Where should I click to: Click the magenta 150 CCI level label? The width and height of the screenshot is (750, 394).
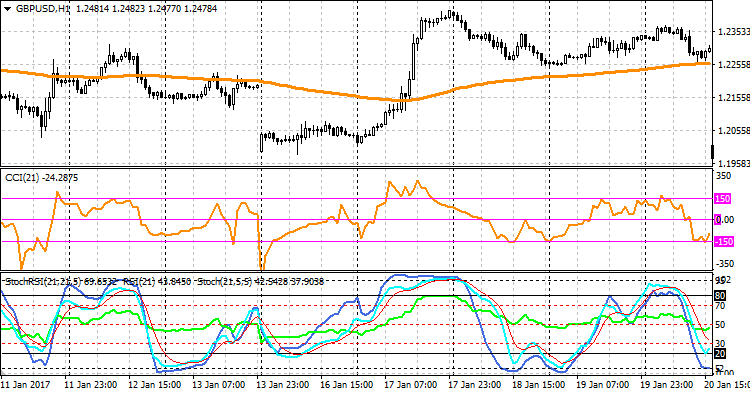[723, 199]
